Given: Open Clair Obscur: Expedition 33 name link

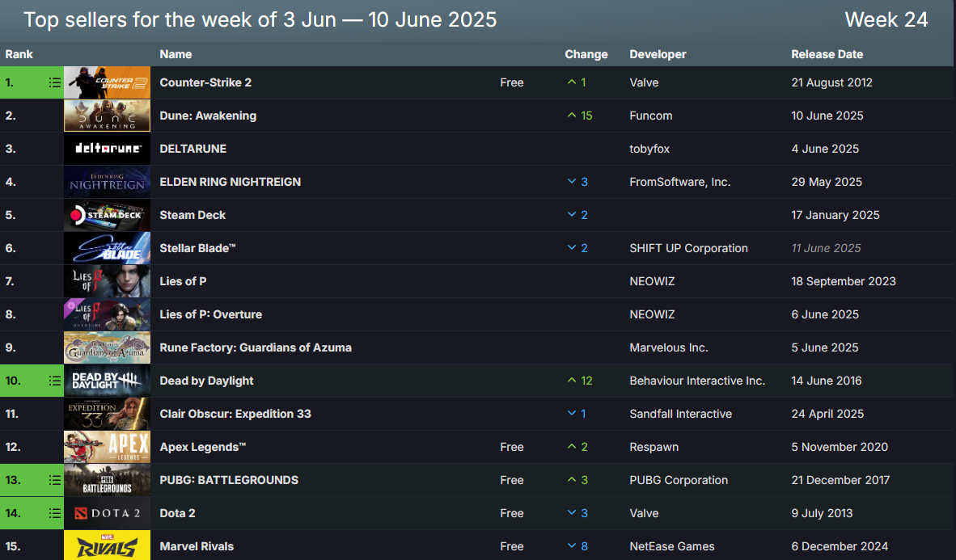Looking at the screenshot, I should click(x=235, y=414).
